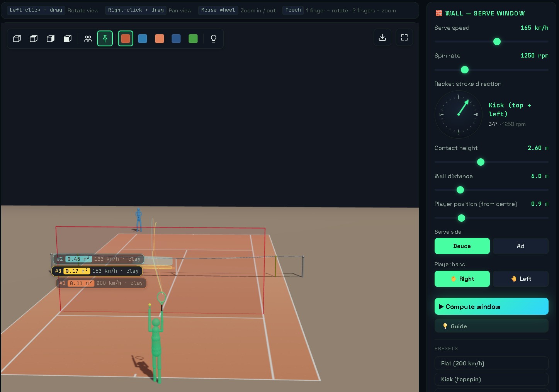Click the 2.60 m contact height value
This screenshot has height=392, width=559.
538,148
